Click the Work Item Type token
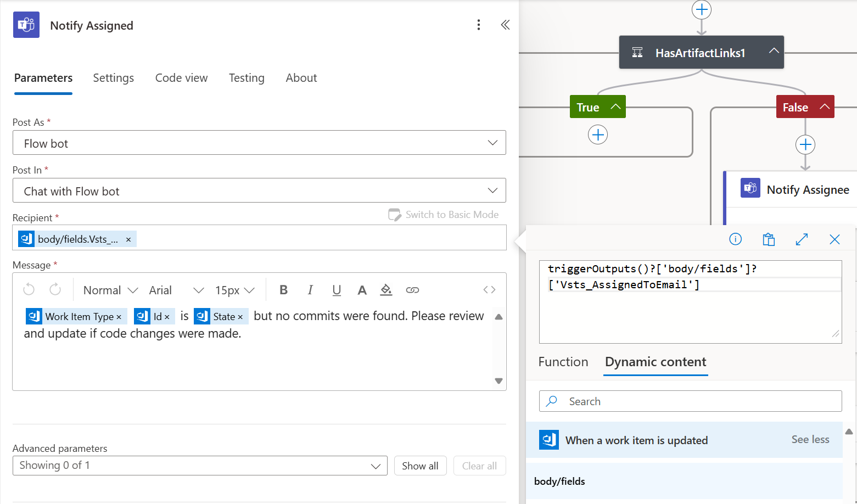Image resolution: width=857 pixels, height=504 pixels. click(76, 316)
